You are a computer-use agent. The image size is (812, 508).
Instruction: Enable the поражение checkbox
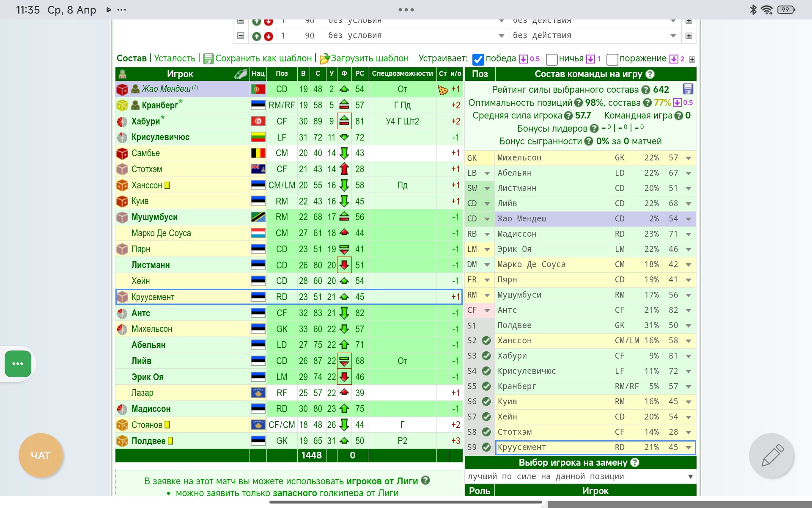coord(612,59)
